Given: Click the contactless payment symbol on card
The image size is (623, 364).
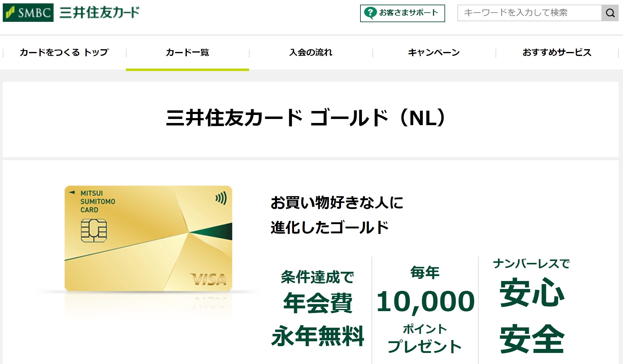Looking at the screenshot, I should coord(221,198).
